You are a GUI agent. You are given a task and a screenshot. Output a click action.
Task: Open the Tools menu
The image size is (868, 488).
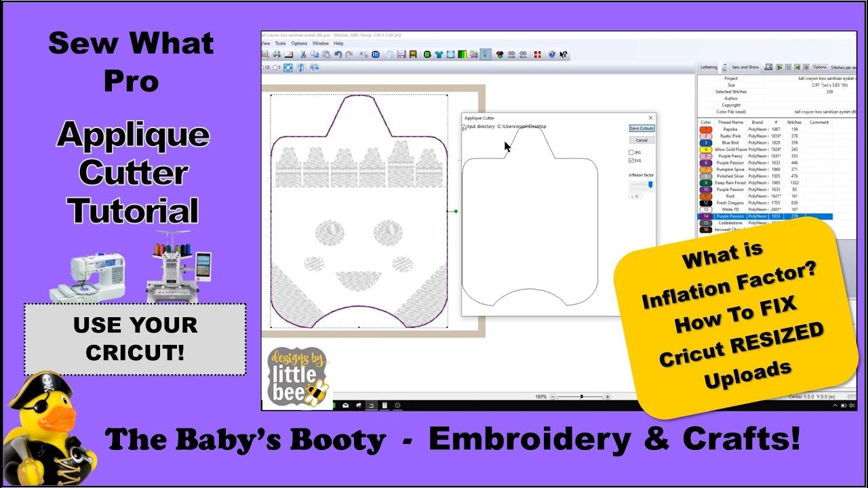(x=280, y=43)
